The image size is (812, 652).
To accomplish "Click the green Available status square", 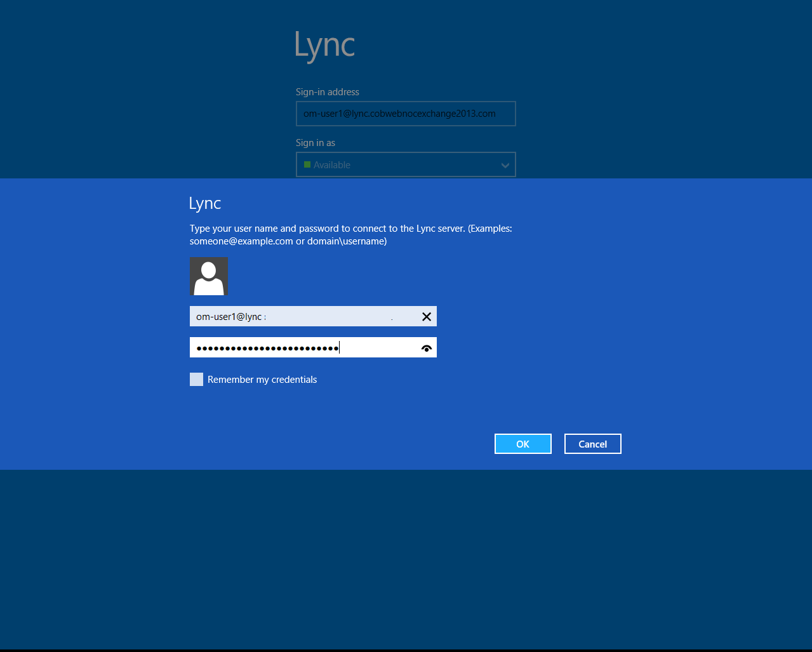I will click(x=307, y=164).
